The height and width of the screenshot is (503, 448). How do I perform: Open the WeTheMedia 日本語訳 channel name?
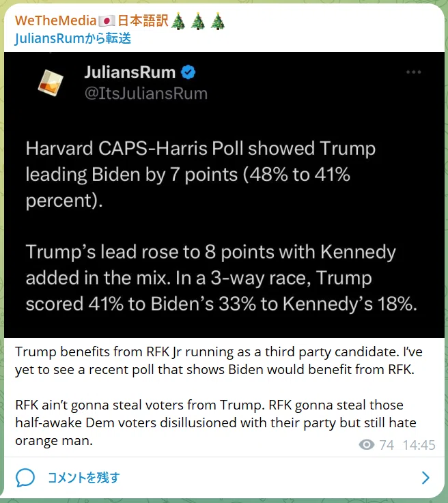pos(120,21)
